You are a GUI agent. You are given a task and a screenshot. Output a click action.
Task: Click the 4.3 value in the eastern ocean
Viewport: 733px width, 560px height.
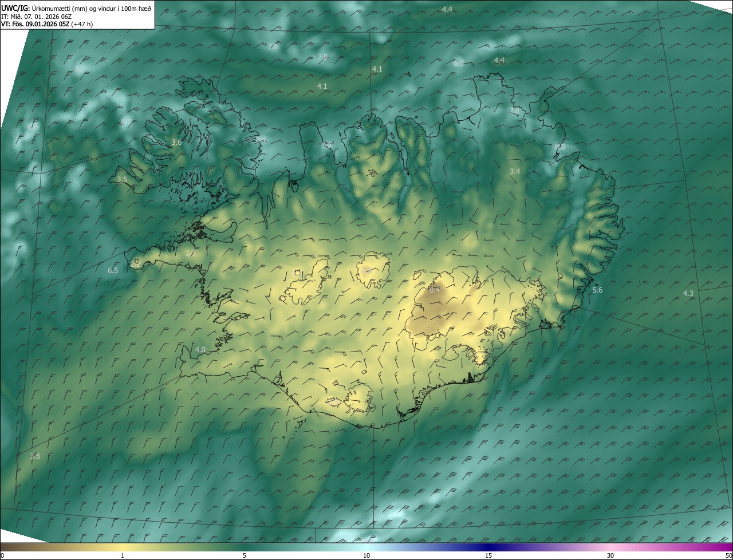coord(688,293)
